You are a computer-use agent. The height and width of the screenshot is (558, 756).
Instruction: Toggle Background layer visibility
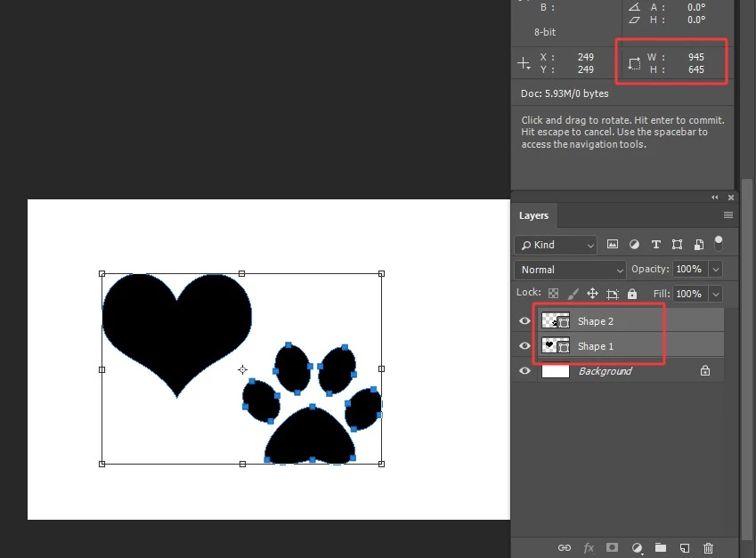point(524,371)
